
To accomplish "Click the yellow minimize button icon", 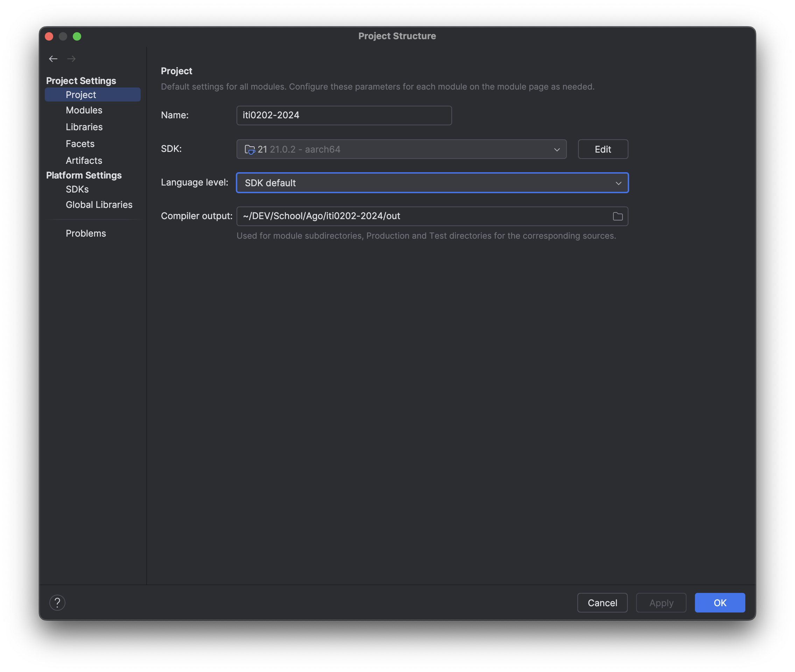I will tap(64, 36).
